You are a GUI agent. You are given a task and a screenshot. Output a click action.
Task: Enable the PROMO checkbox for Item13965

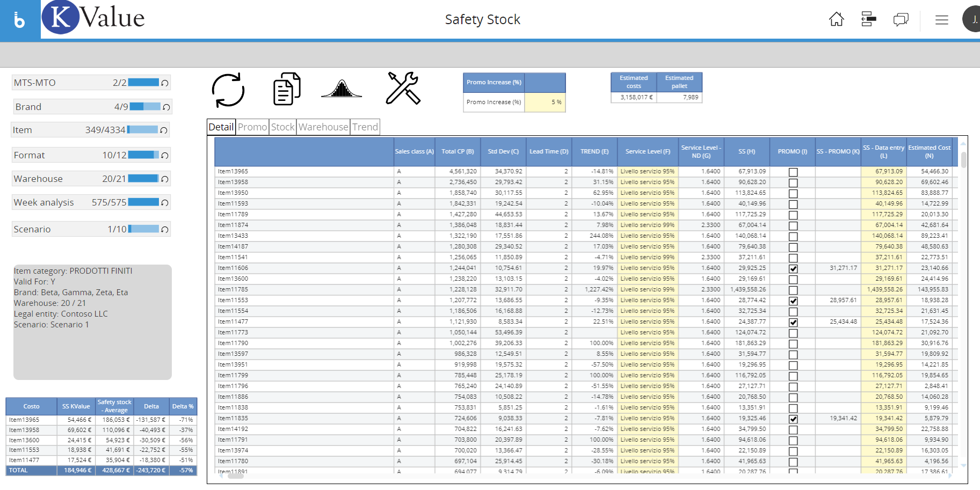coord(793,172)
